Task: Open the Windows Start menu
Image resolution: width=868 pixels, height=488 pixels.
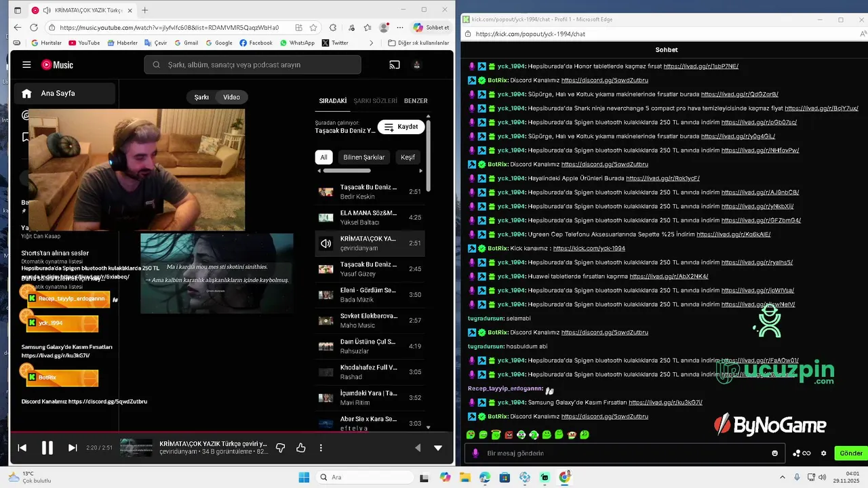Action: point(304,477)
